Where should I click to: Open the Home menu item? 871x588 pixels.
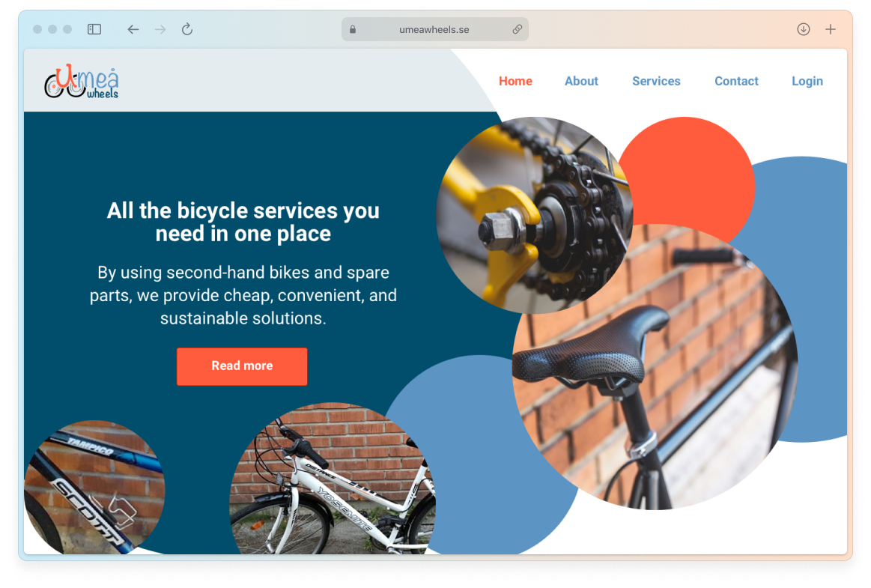(515, 81)
